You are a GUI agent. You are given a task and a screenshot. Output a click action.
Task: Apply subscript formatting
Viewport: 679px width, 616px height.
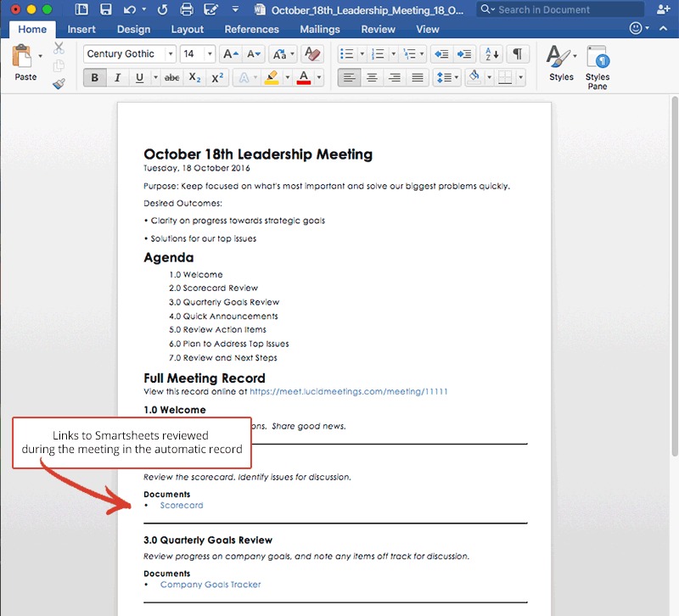point(194,77)
